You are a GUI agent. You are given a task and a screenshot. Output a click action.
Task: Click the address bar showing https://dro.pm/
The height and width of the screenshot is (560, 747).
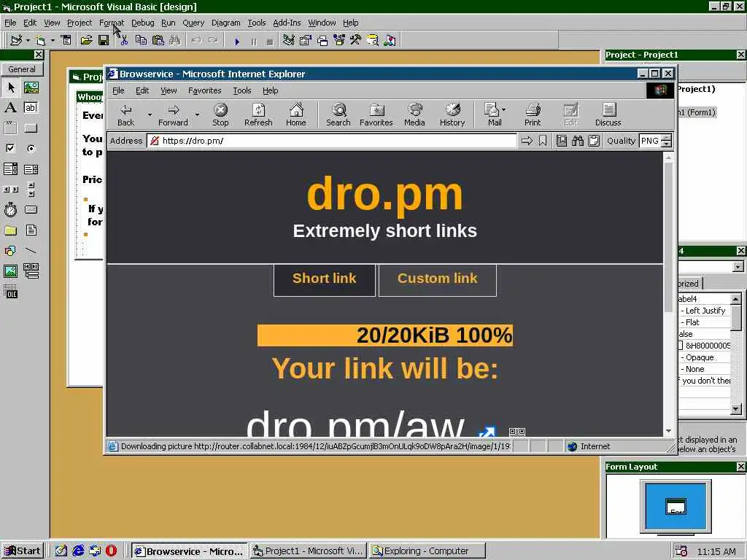(332, 141)
